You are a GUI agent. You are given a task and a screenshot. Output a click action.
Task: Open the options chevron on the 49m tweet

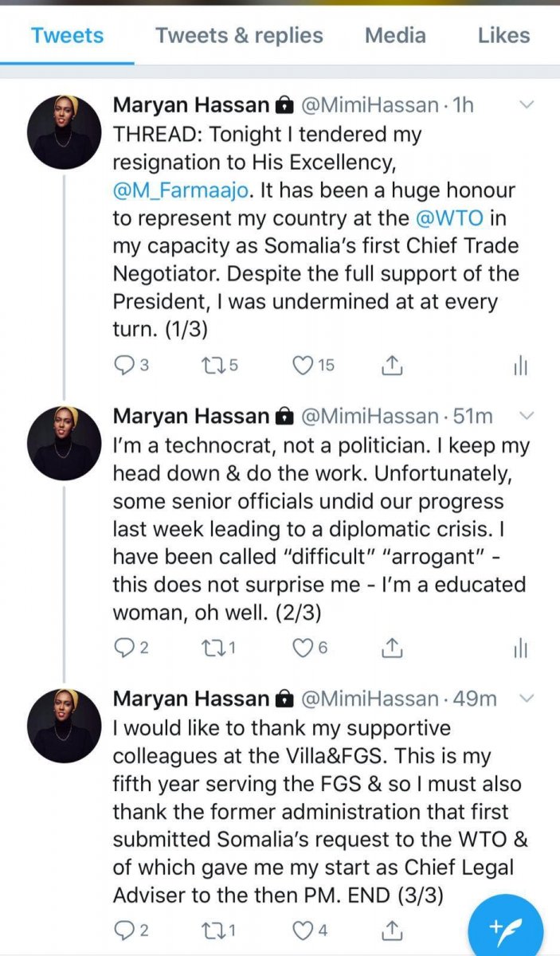(x=527, y=699)
